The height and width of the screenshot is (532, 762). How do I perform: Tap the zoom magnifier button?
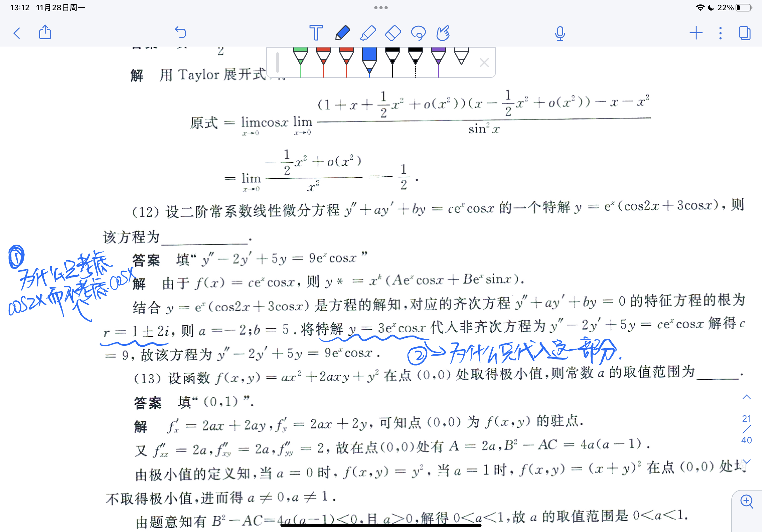747,501
